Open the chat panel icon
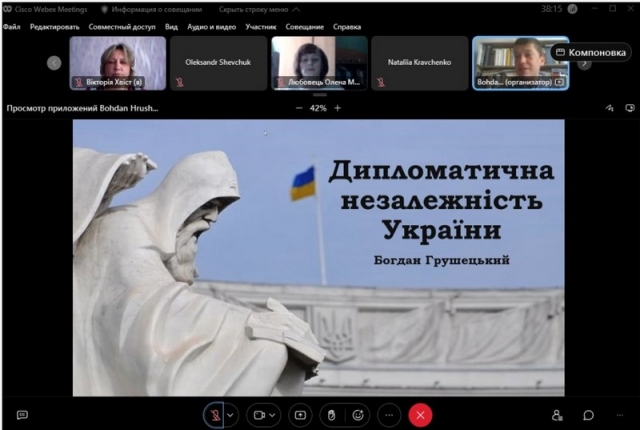Screen dimensions: 640x430 (x=589, y=415)
